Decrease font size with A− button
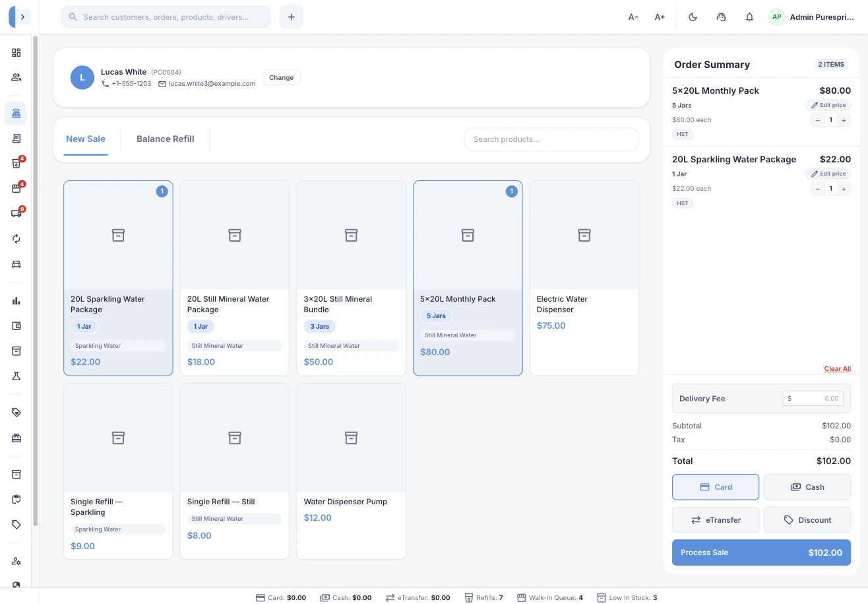The width and height of the screenshot is (868, 604). [633, 17]
